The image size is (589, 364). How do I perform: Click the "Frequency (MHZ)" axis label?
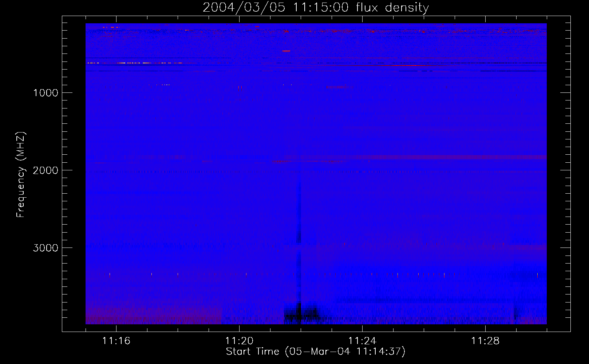click(x=21, y=175)
